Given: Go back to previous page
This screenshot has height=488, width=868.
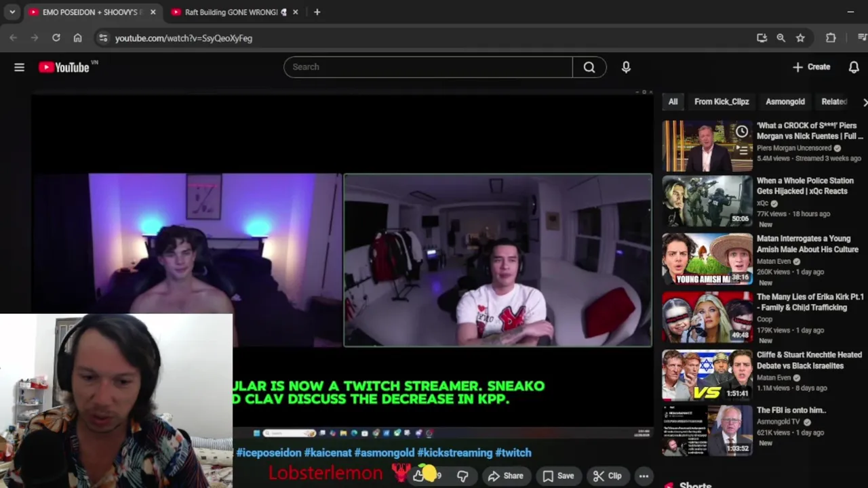Looking at the screenshot, I should tap(14, 38).
